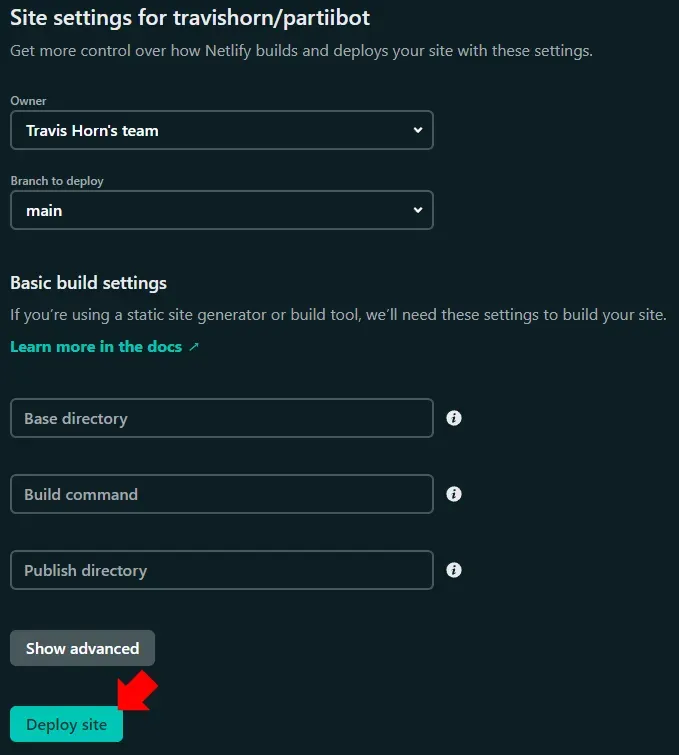Click the "main" branch value
Image resolution: width=679 pixels, height=755 pixels.
(x=44, y=211)
